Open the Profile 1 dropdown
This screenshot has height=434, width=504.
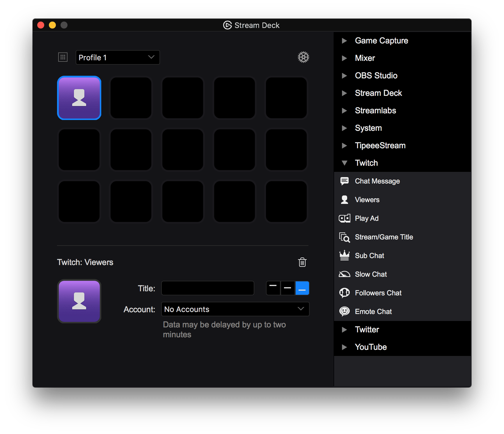tap(118, 57)
